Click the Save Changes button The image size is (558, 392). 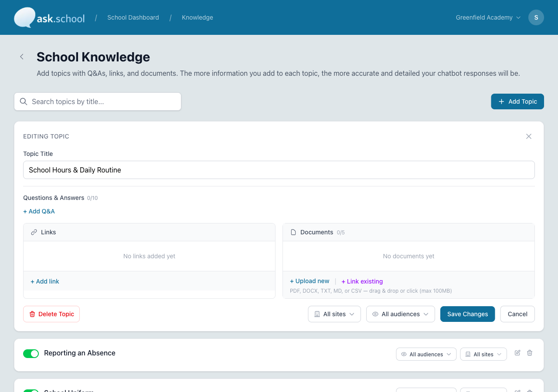point(468,314)
